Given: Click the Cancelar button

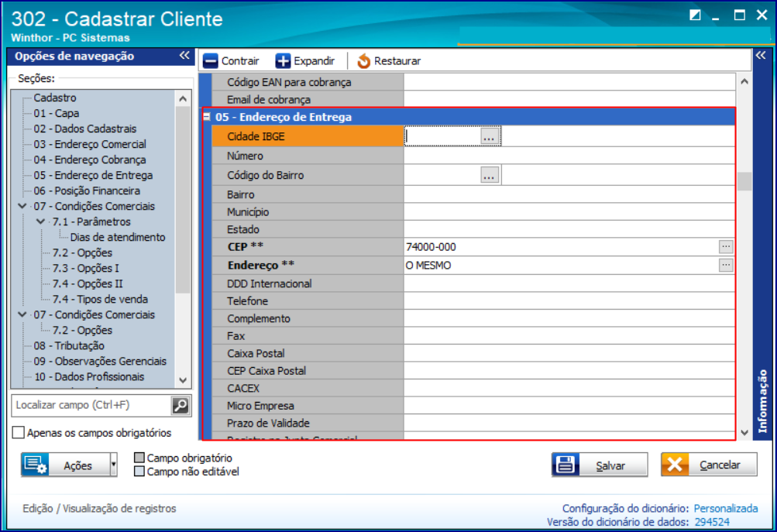Looking at the screenshot, I should 709,465.
